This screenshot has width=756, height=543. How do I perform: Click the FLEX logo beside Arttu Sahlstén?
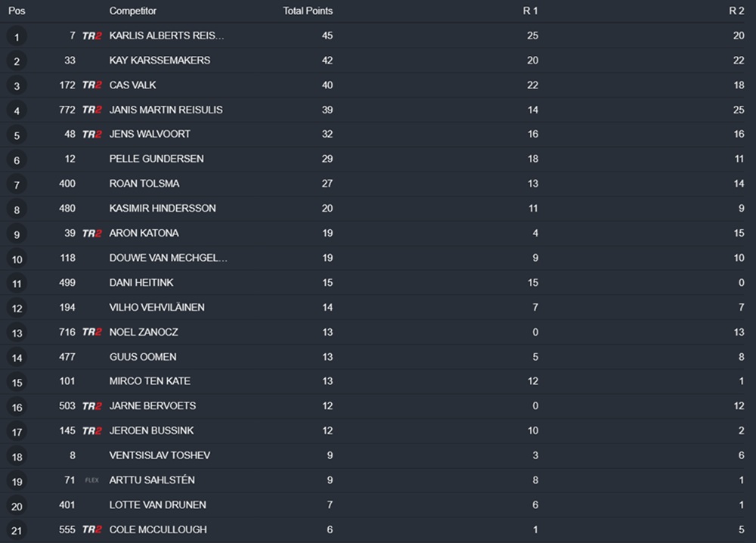coord(91,480)
